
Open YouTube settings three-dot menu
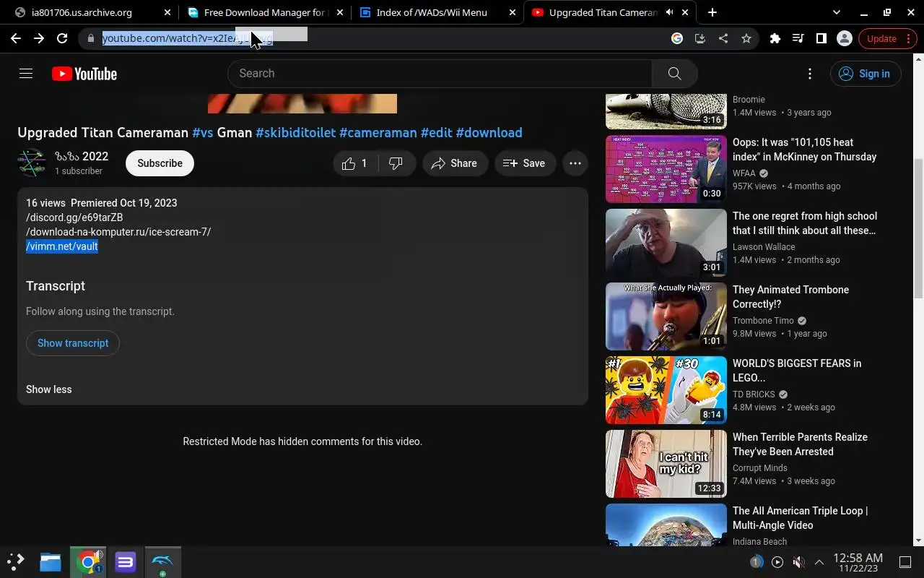(810, 74)
